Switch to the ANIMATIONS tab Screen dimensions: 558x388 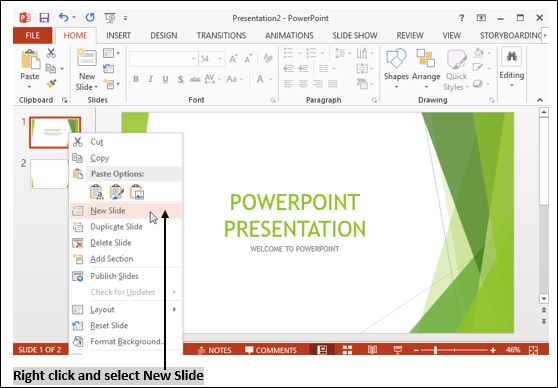tap(289, 36)
